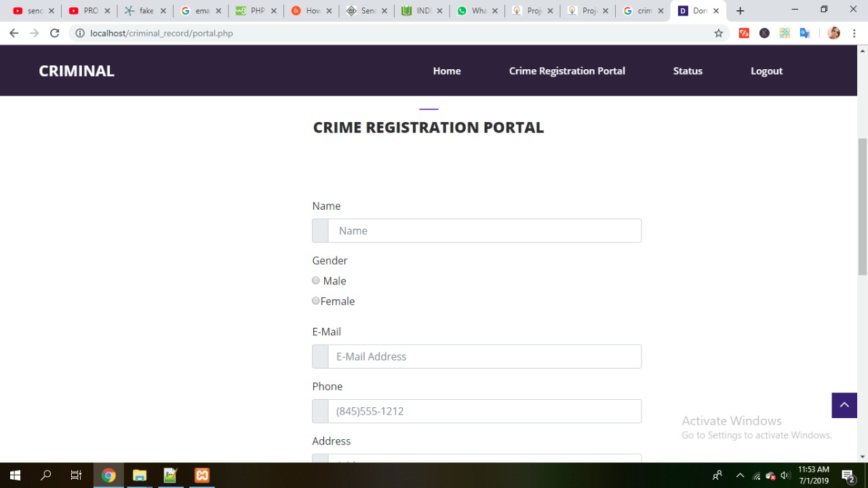Viewport: 868px width, 488px height.
Task: Bookmark this page with the star icon
Action: (719, 33)
